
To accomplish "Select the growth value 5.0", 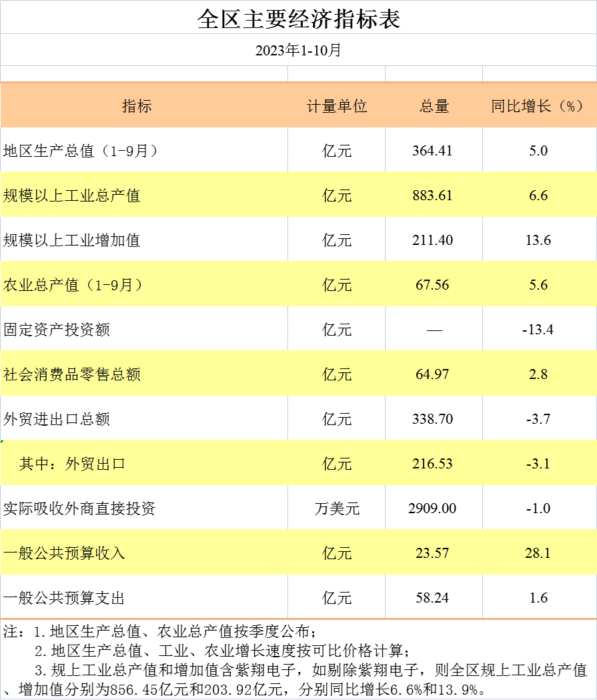I will pos(538,151).
